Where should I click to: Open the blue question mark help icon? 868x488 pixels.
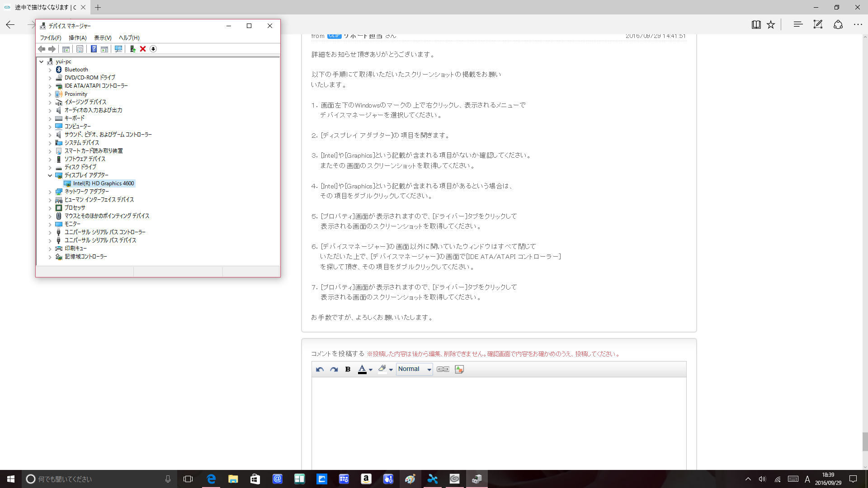click(x=94, y=49)
